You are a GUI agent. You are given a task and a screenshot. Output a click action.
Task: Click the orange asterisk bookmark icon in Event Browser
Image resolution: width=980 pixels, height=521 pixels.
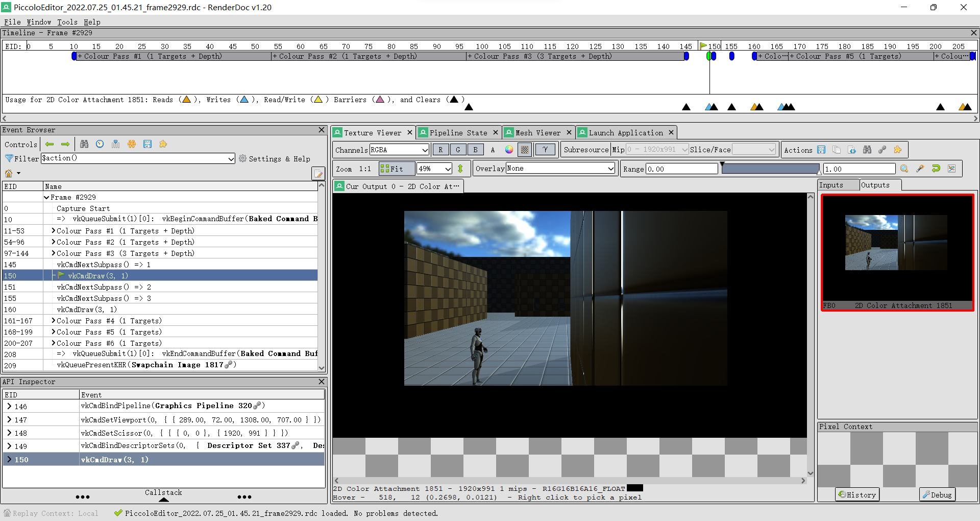132,144
